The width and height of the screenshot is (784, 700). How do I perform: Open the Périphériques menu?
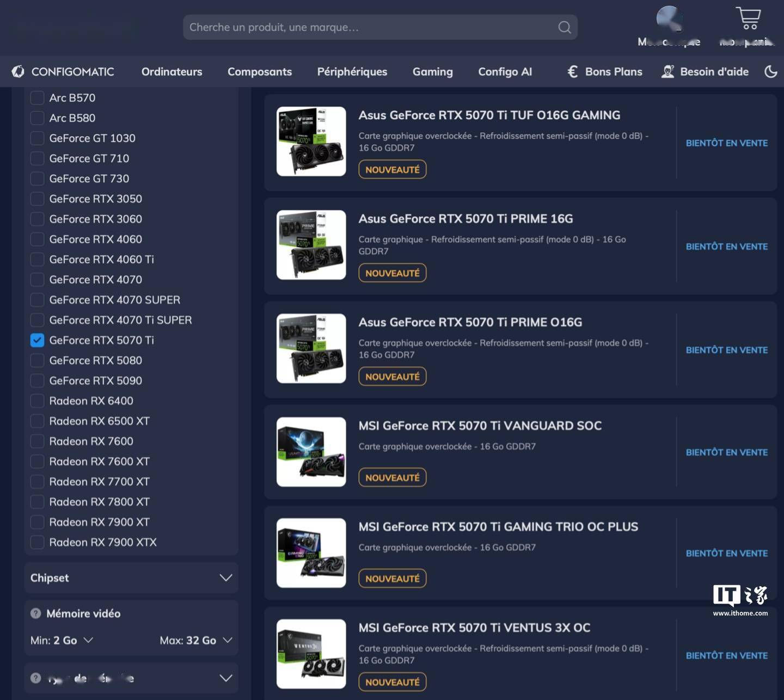click(x=352, y=71)
